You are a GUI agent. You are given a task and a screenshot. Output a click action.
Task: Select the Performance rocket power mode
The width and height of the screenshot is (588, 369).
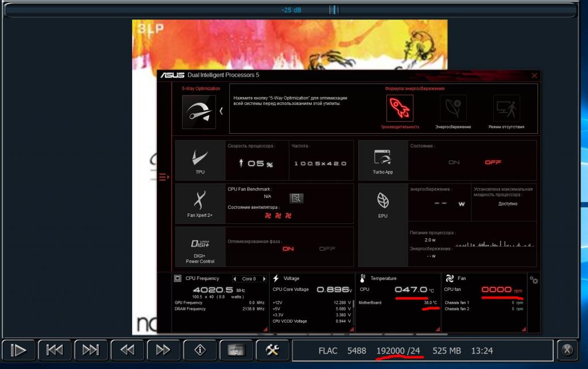click(400, 108)
